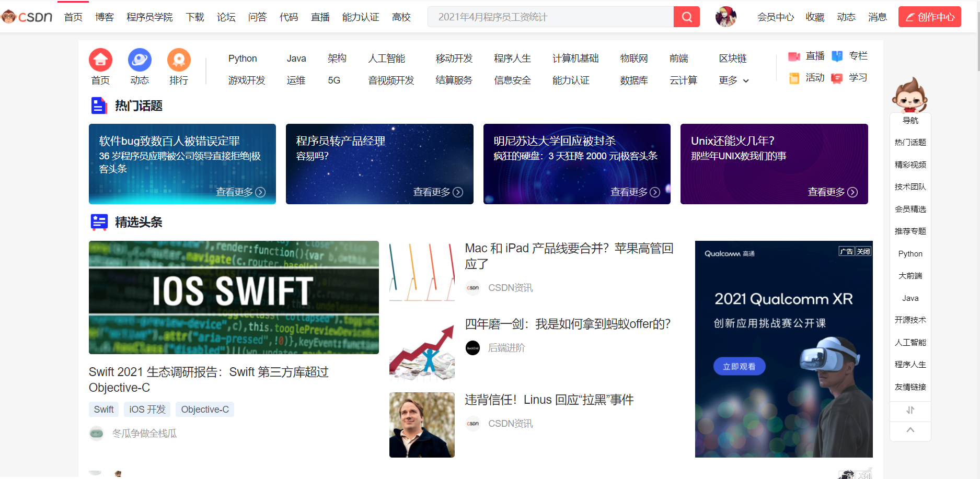Click the 热门话题 section document icon
This screenshot has width=980, height=479.
click(99, 106)
